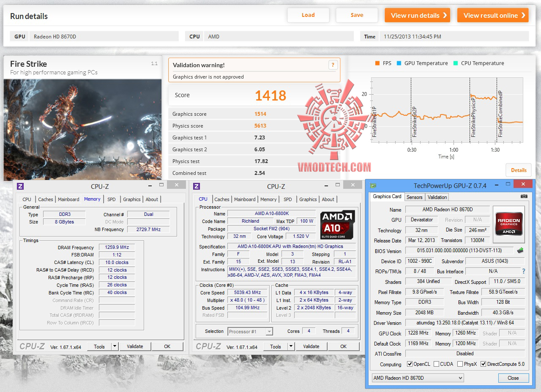This screenshot has width=541, height=392.
Task: Click the orange FPS legend swatch
Action: pos(377,63)
